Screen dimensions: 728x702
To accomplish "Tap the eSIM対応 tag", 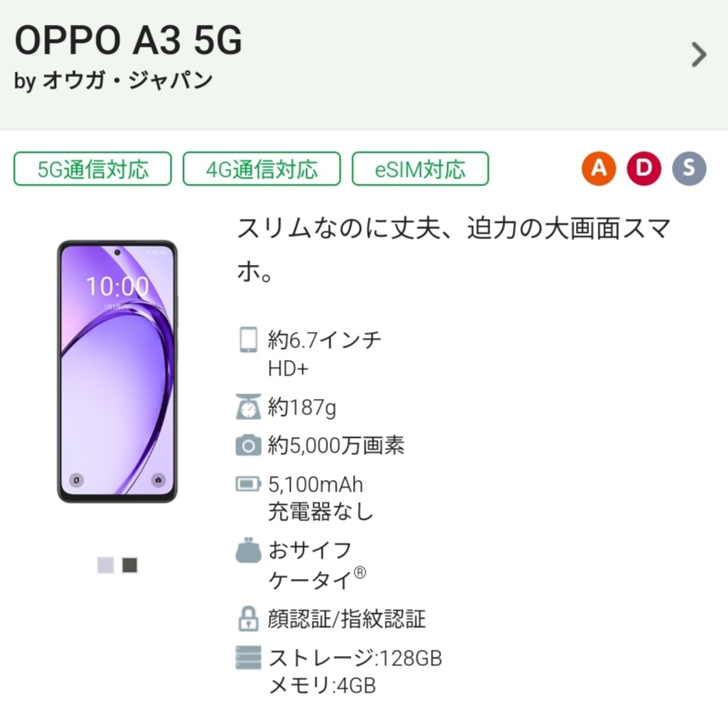I will [420, 169].
